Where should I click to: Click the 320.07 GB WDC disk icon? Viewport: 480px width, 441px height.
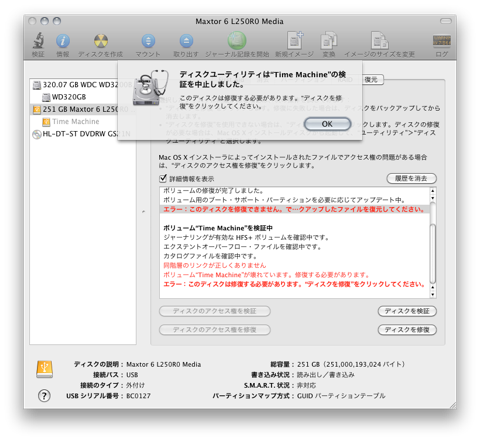(x=37, y=85)
